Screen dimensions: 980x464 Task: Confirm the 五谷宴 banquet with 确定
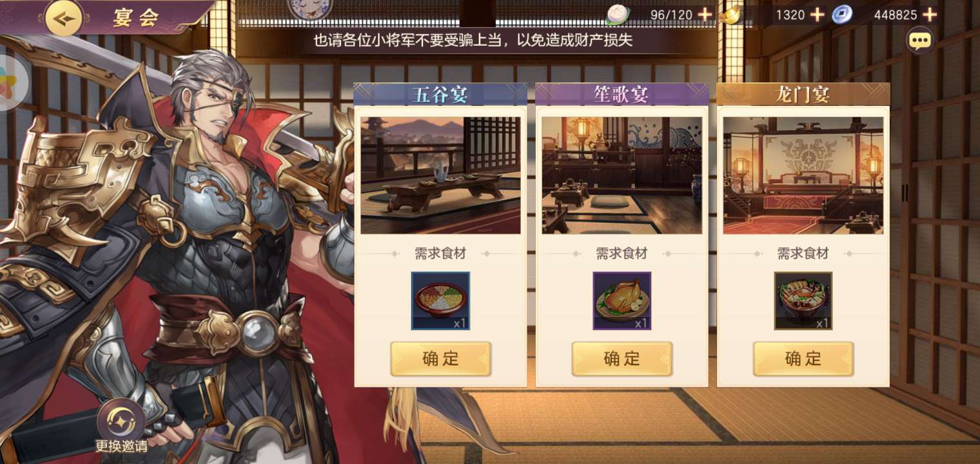(440, 359)
